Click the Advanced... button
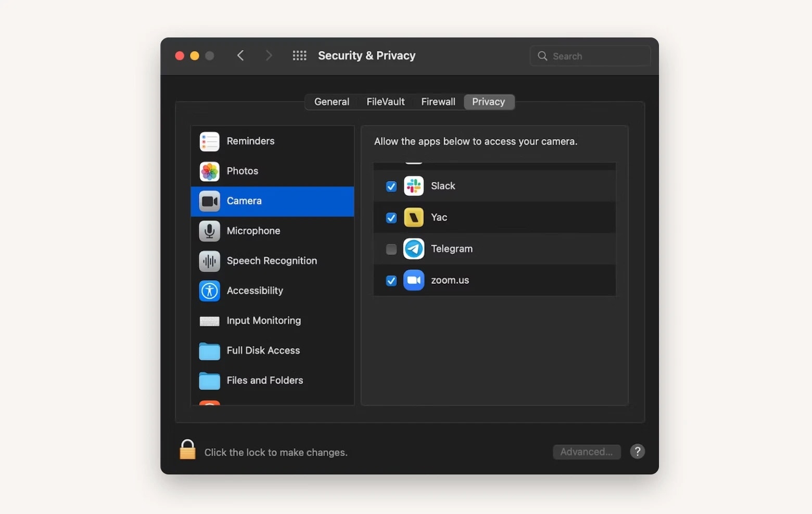The width and height of the screenshot is (812, 514). [x=587, y=452]
